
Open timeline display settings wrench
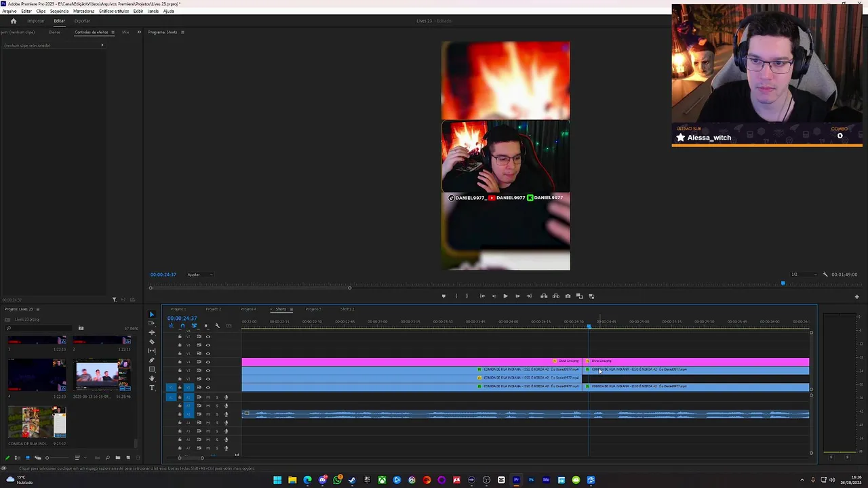tap(217, 326)
